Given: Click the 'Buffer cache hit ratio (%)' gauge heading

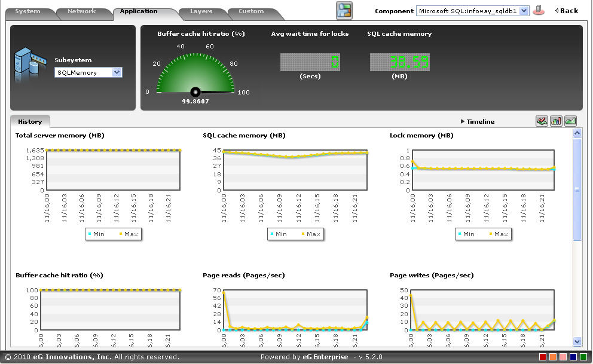Looking at the screenshot, I should pos(201,33).
